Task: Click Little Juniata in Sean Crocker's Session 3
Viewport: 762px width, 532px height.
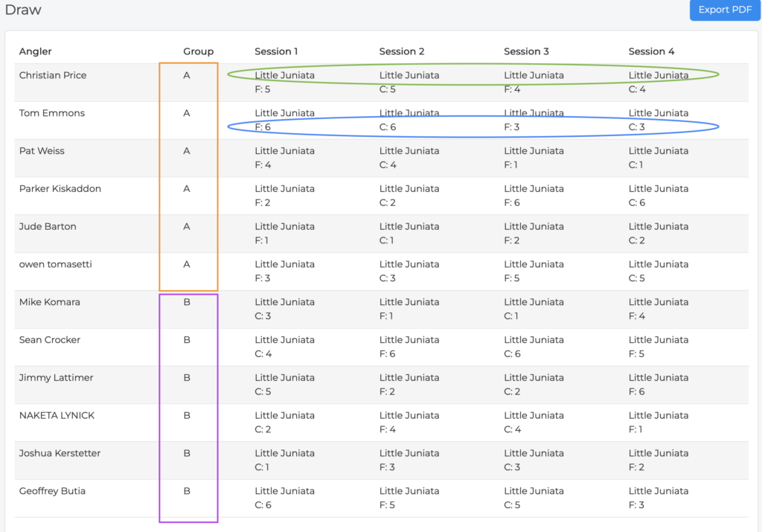Action: [534, 340]
